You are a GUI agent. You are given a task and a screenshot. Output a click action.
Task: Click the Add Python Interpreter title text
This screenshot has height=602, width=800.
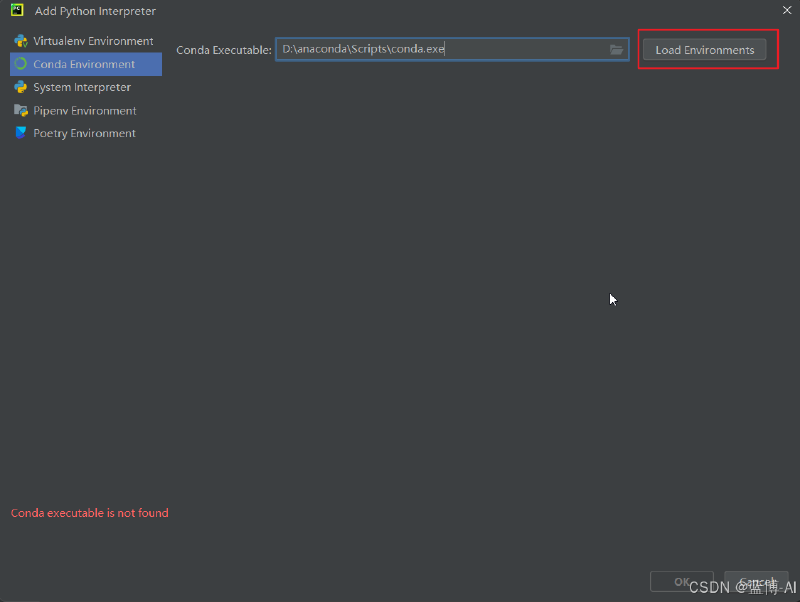pyautogui.click(x=95, y=11)
